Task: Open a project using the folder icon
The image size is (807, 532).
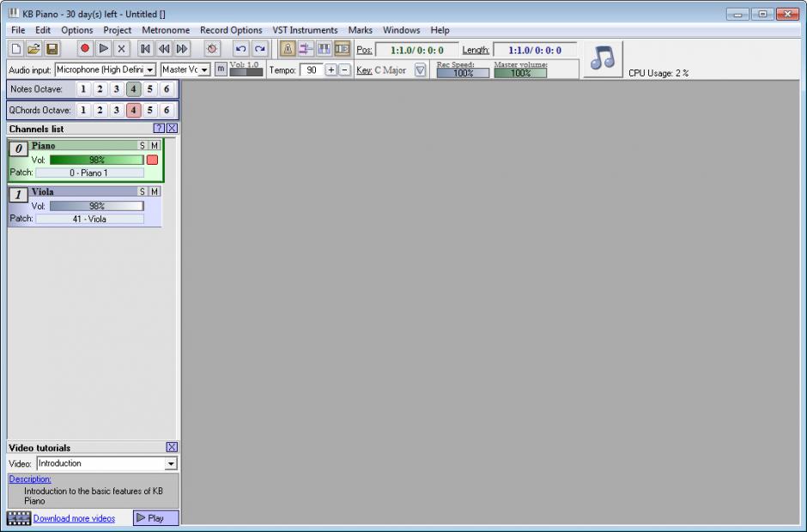Action: coord(34,49)
